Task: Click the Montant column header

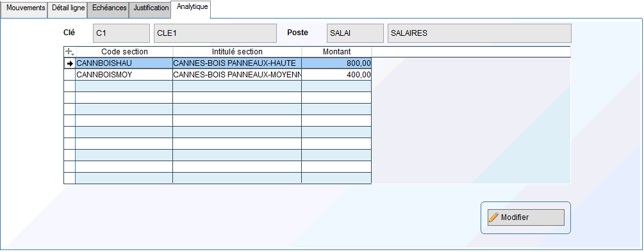Action: click(x=337, y=52)
